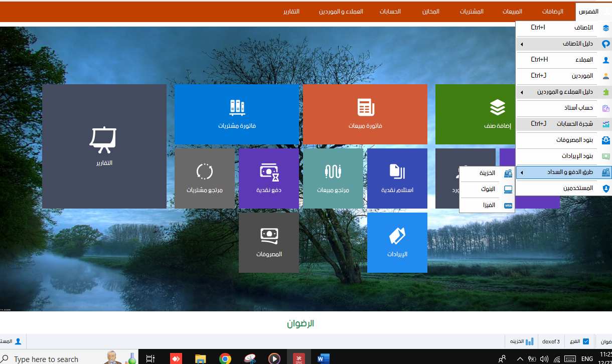Image resolution: width=612 pixels, height=364 pixels.
Task: Select the Visa option (الفيزا) in the submenu
Action: [487, 205]
